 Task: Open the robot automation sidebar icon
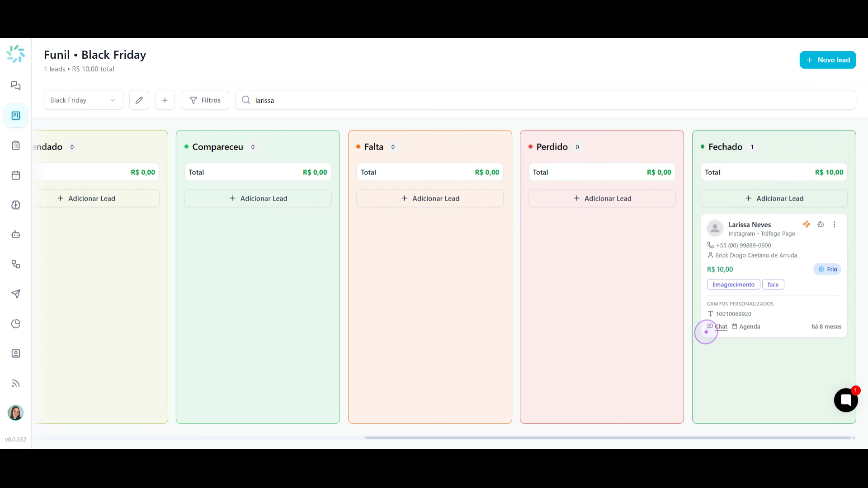click(16, 235)
